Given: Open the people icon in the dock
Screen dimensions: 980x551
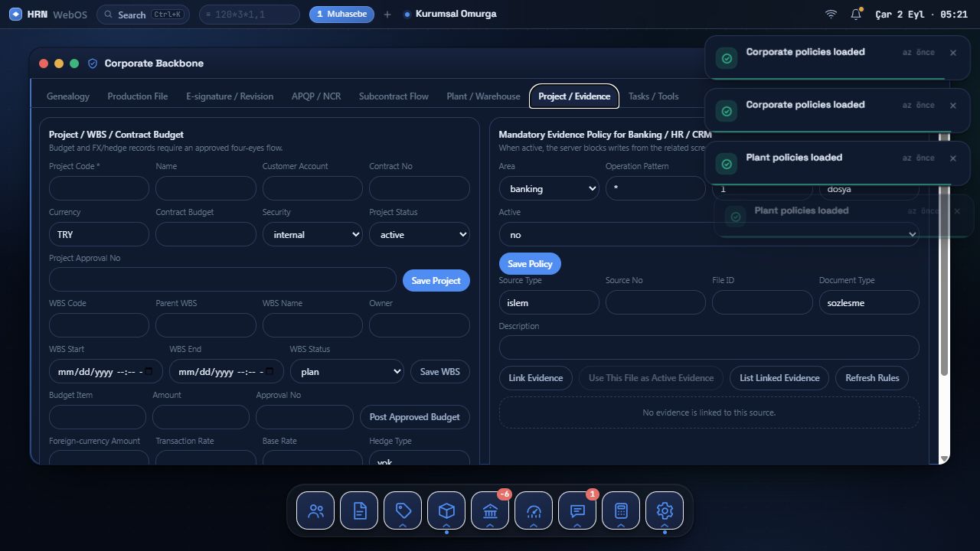Looking at the screenshot, I should click(x=315, y=510).
